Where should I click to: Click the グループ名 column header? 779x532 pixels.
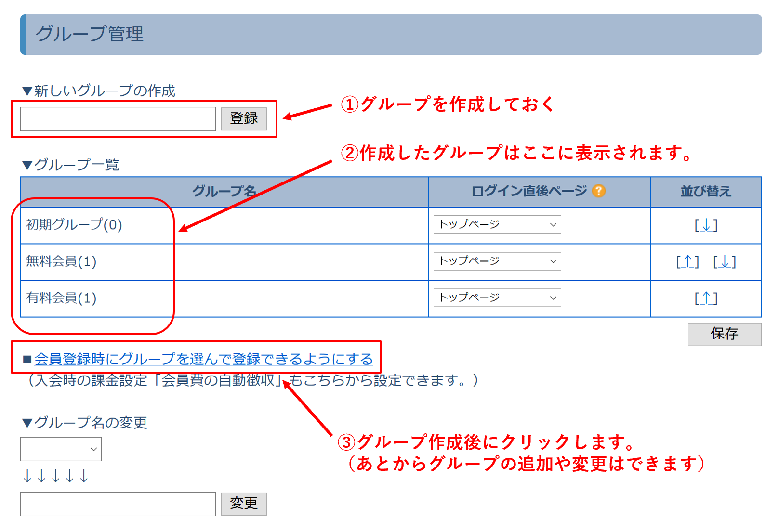(x=224, y=192)
